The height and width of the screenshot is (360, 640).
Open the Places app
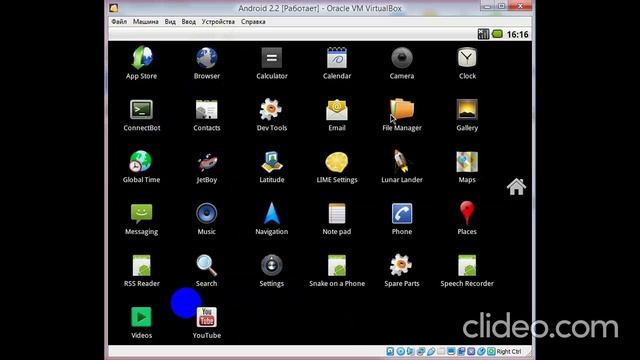point(467,218)
